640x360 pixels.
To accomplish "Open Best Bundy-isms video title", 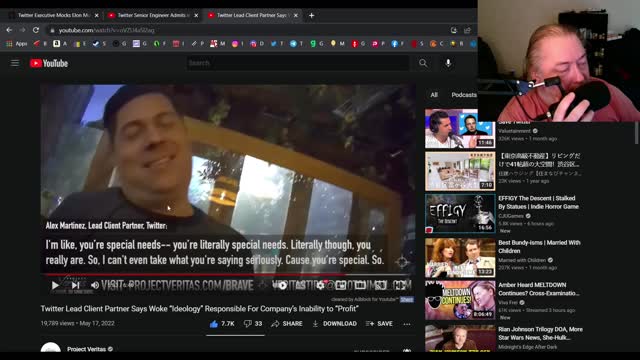I will 539,247.
